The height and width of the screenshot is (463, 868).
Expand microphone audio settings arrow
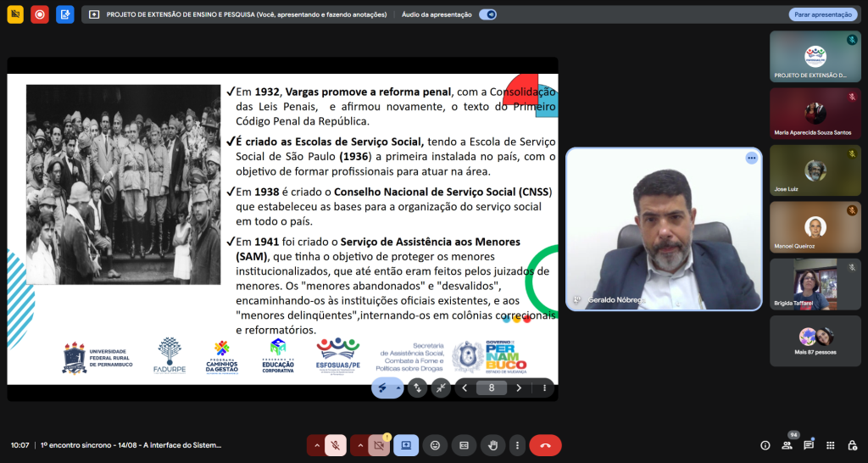pos(317,445)
